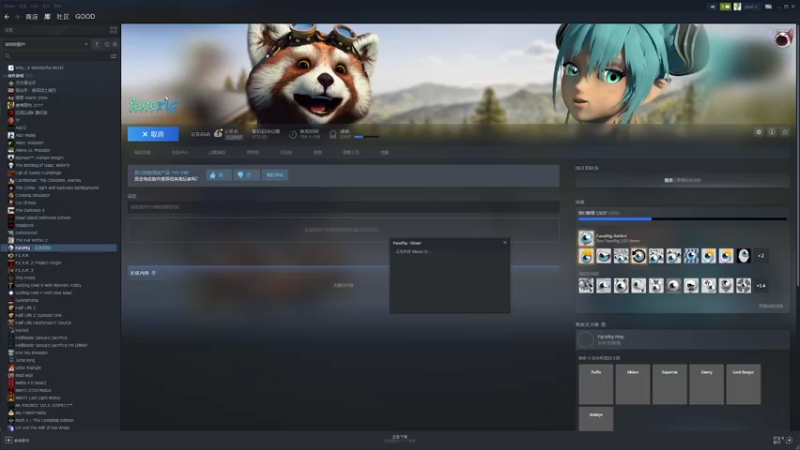
Task: Click the activity status input field
Action: [x=343, y=207]
